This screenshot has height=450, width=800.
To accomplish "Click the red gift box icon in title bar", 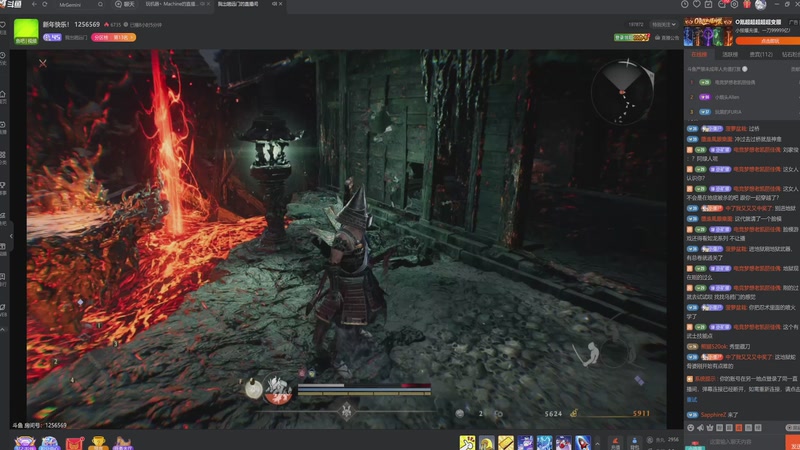I will pyautogui.click(x=747, y=4).
